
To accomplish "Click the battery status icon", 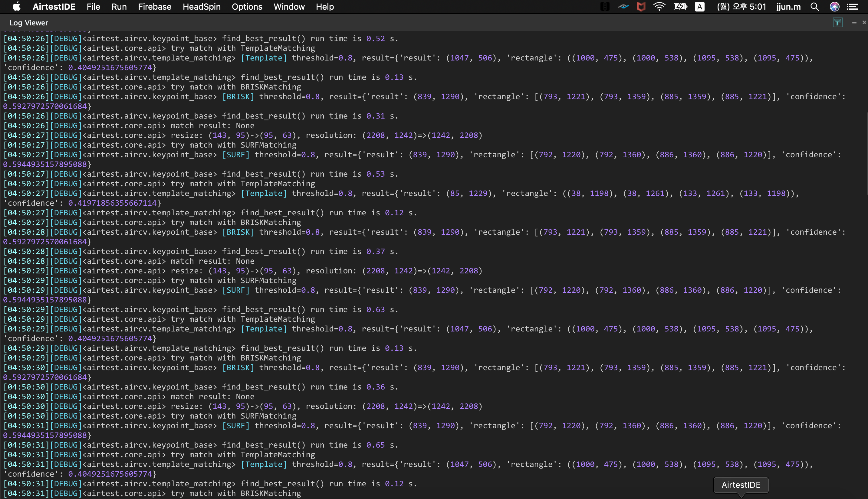I will [680, 7].
